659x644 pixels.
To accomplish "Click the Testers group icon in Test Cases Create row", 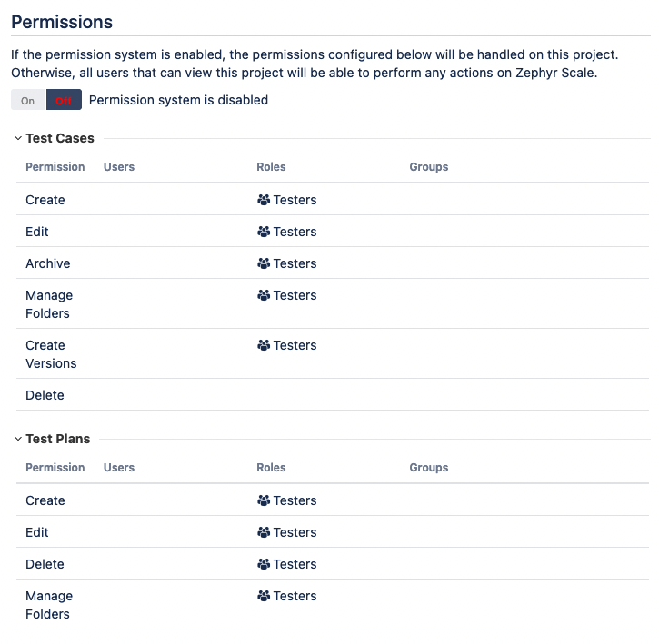I will pyautogui.click(x=264, y=200).
